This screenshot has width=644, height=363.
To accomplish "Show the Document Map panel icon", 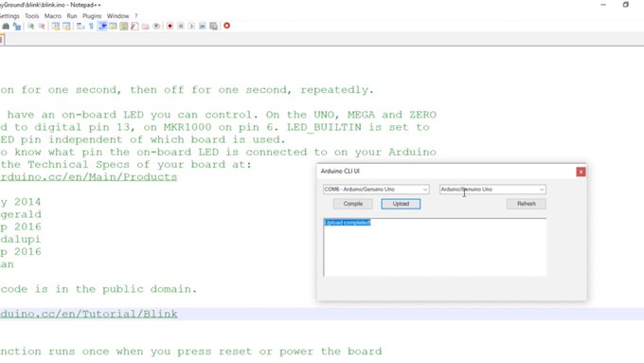I will (124, 26).
